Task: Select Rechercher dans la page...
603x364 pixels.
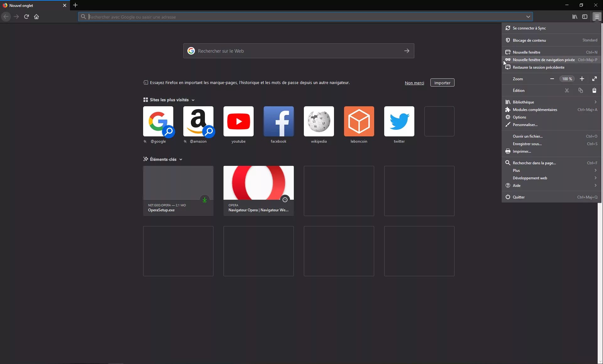Action: point(551,163)
